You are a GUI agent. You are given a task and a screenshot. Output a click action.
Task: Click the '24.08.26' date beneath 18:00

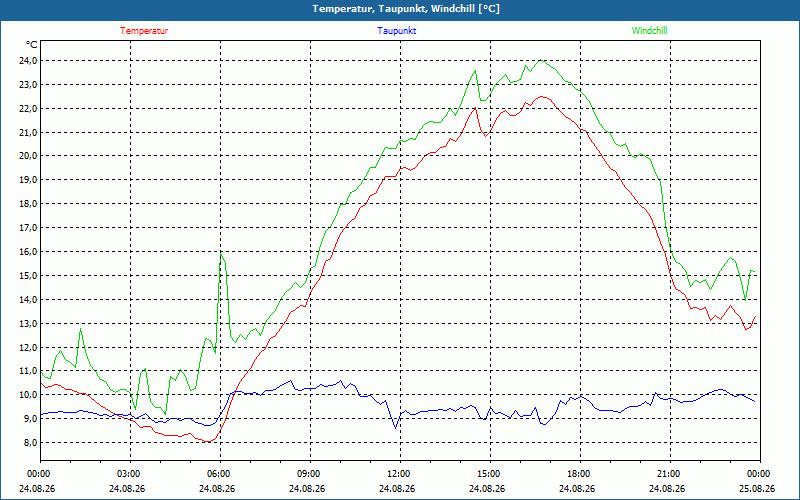(x=577, y=489)
